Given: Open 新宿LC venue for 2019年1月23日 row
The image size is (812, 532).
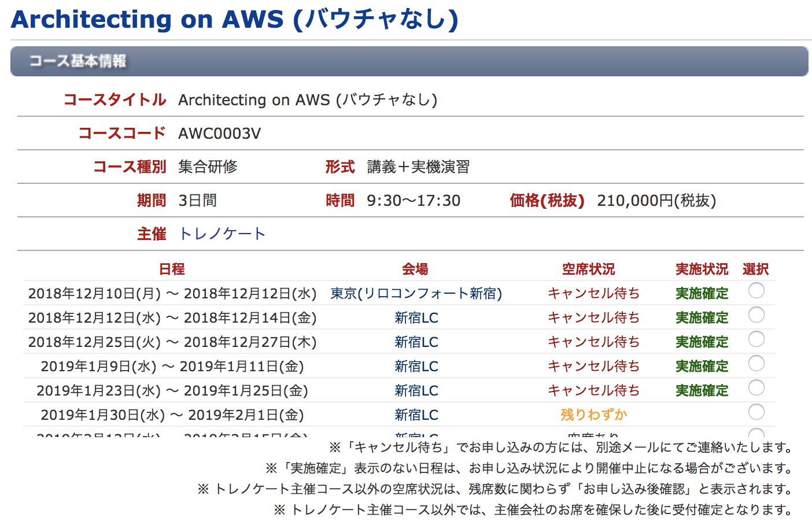Looking at the screenshot, I should tap(416, 390).
